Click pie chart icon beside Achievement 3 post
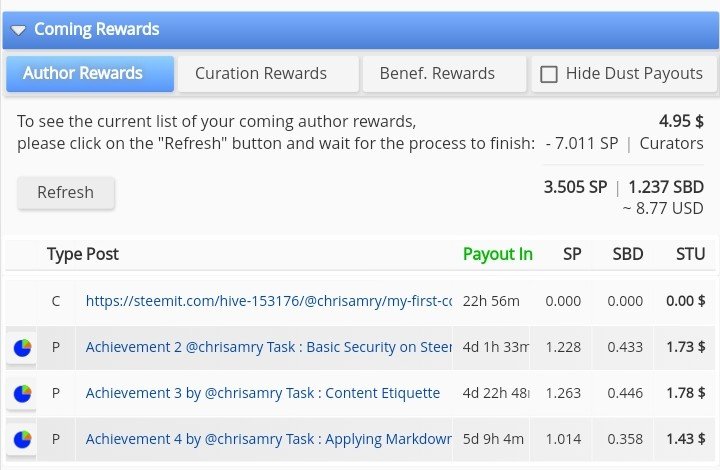 pyautogui.click(x=21, y=393)
